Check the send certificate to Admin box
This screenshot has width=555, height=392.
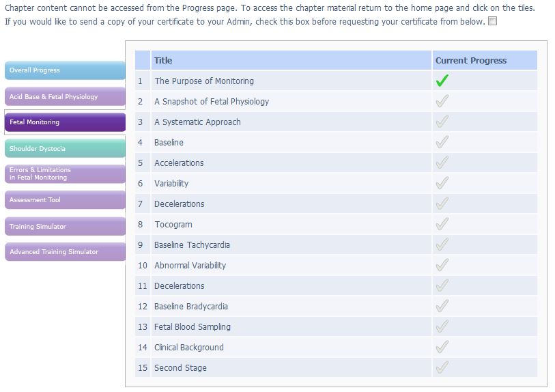(x=493, y=21)
